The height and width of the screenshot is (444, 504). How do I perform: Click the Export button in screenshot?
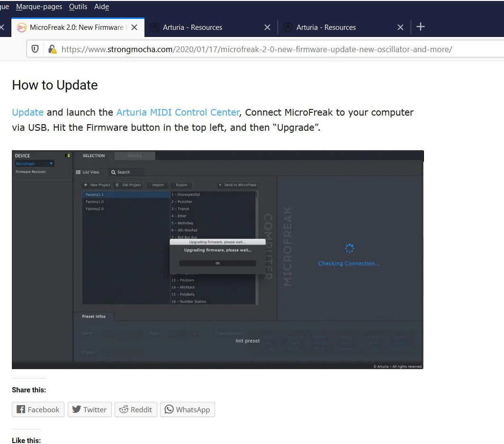pos(181,185)
